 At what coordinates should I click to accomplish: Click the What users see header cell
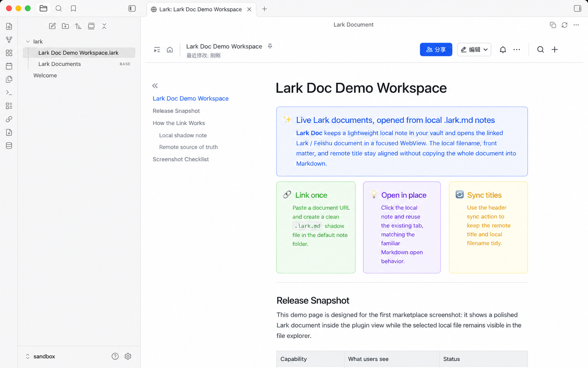click(x=392, y=359)
